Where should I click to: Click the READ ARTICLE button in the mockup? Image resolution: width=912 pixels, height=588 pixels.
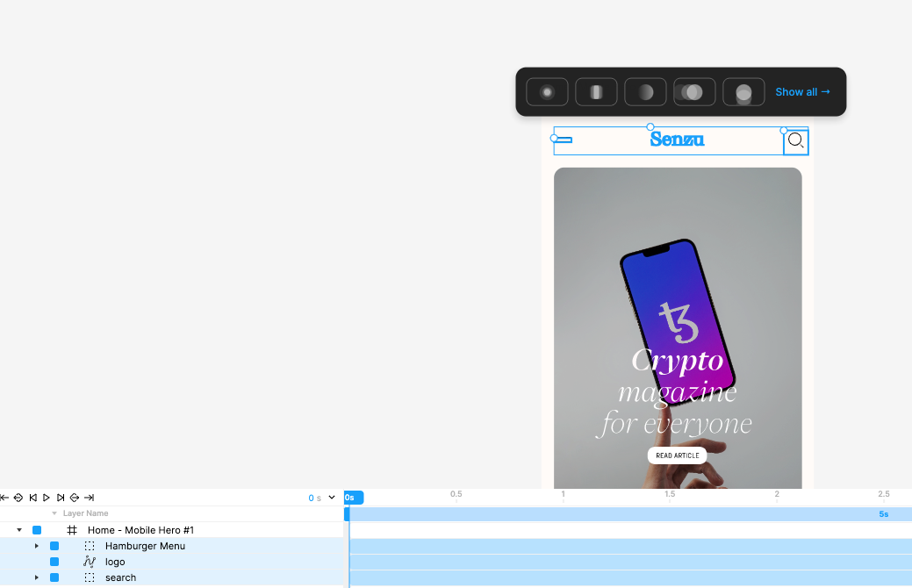point(677,455)
